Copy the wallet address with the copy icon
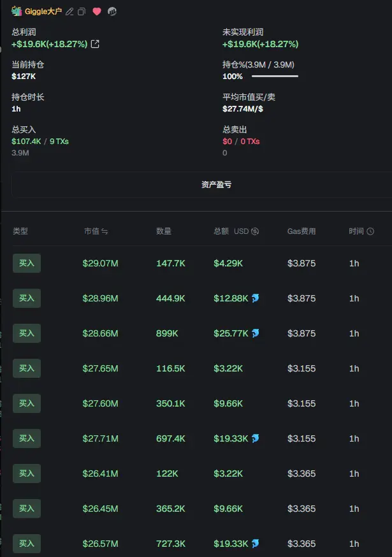The image size is (392, 557). point(82,11)
